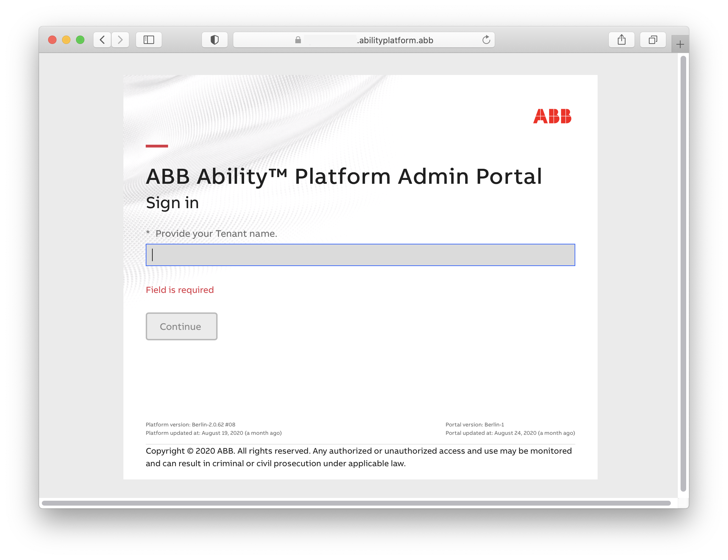Go forward with the Safari forward arrow
This screenshot has width=728, height=560.
point(120,40)
